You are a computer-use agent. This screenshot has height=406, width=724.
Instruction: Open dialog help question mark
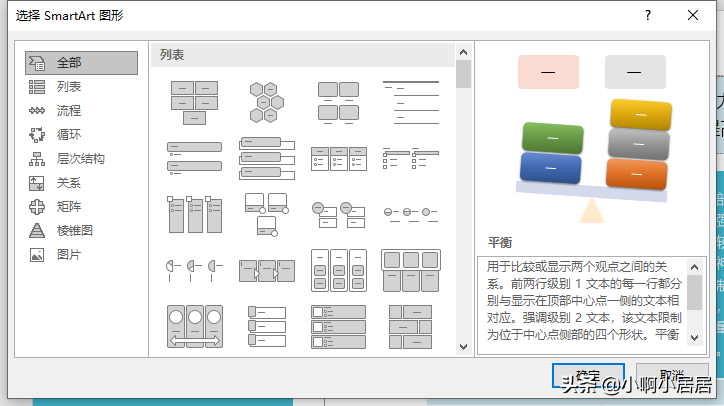click(x=648, y=15)
